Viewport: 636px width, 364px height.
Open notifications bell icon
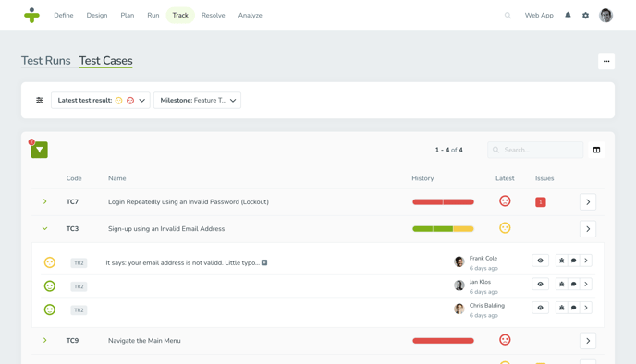click(x=568, y=16)
